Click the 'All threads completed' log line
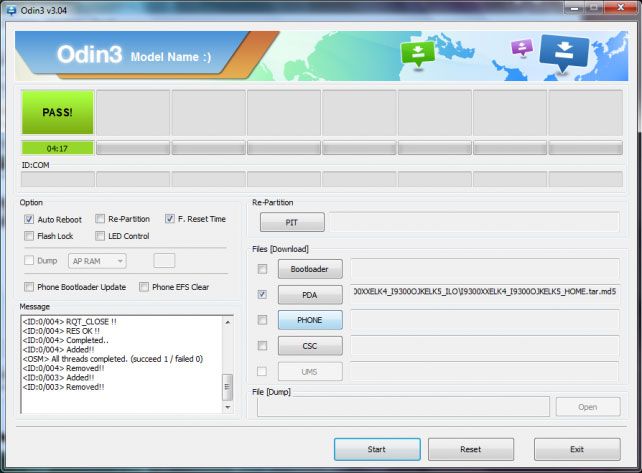This screenshot has width=642, height=473. point(113,359)
